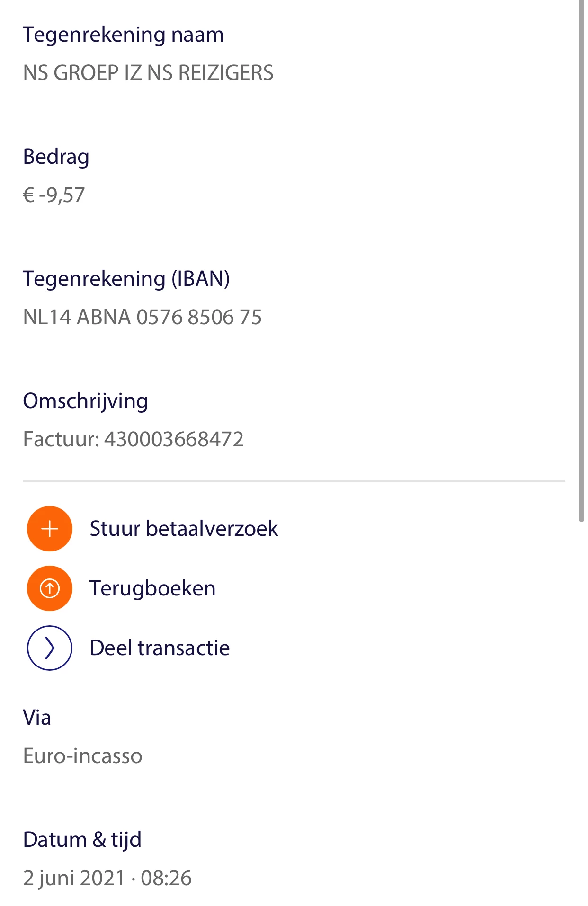Open Stuur betaalverzoek
Viewport: 588px width, 906px height.
click(x=184, y=529)
